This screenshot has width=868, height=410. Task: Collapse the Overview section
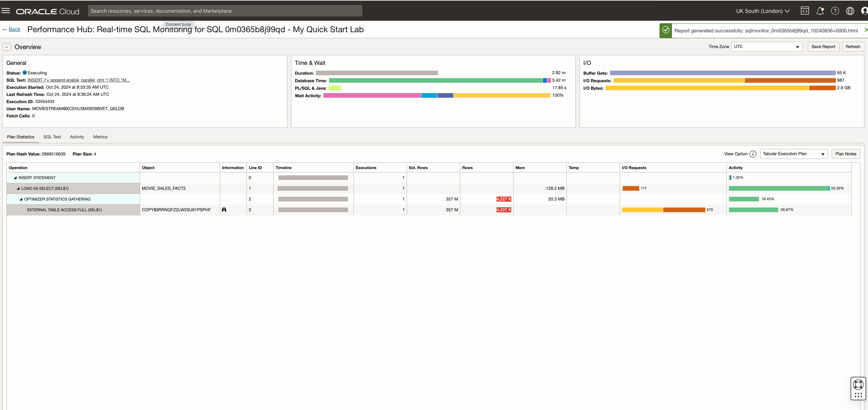pos(7,47)
